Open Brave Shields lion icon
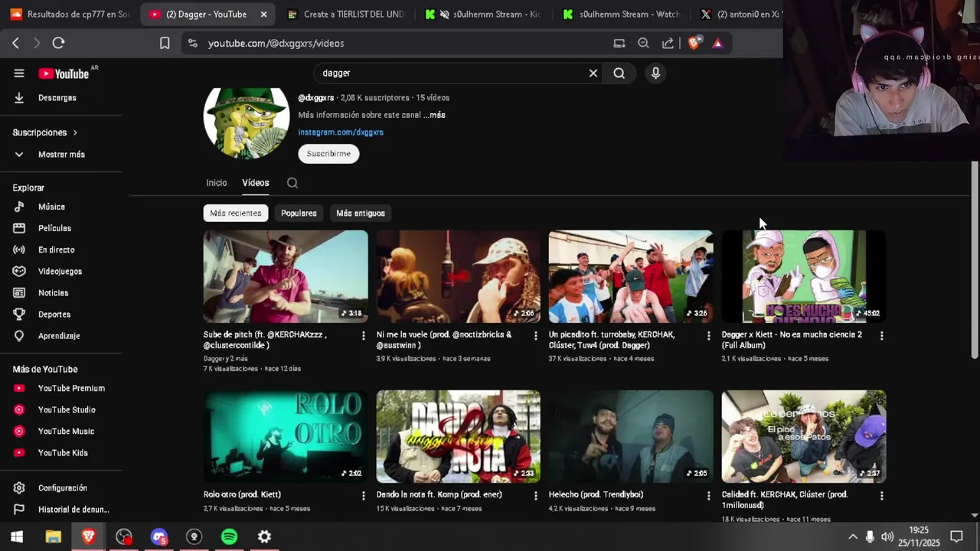Viewport: 980px width, 551px height. coord(694,43)
